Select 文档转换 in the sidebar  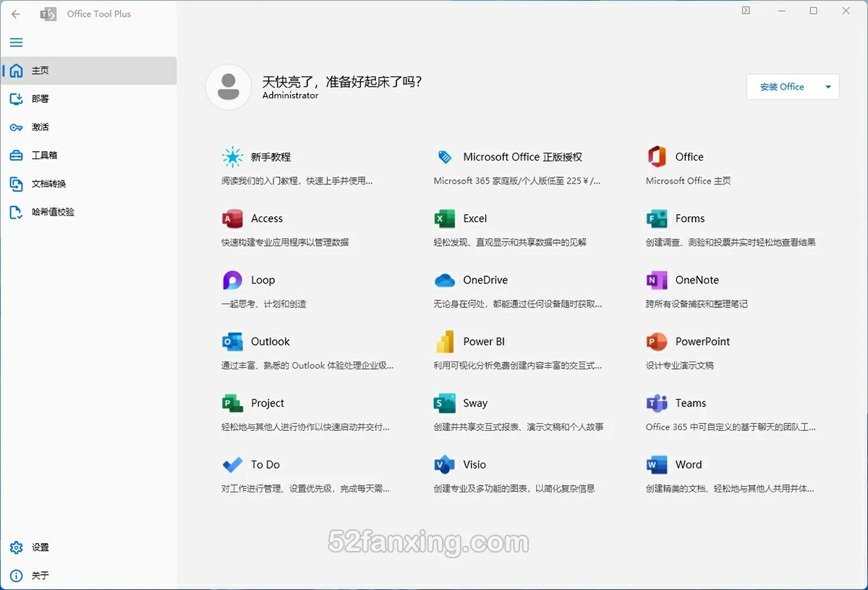tap(88, 184)
